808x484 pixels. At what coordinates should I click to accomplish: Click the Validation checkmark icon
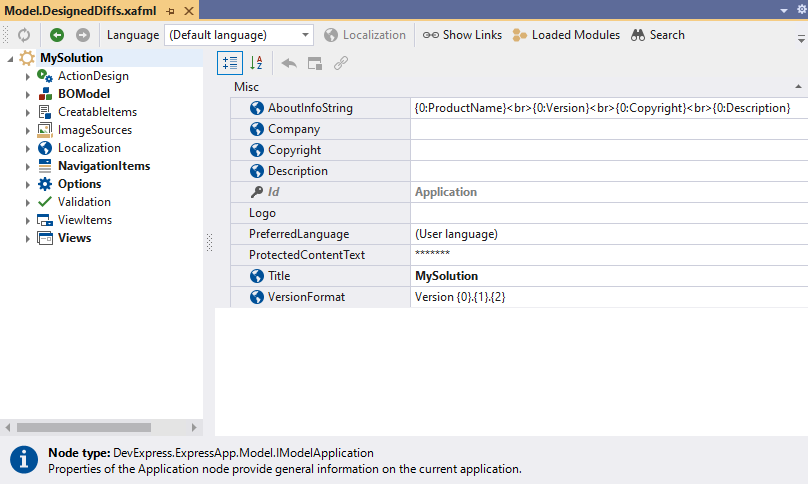coord(45,202)
